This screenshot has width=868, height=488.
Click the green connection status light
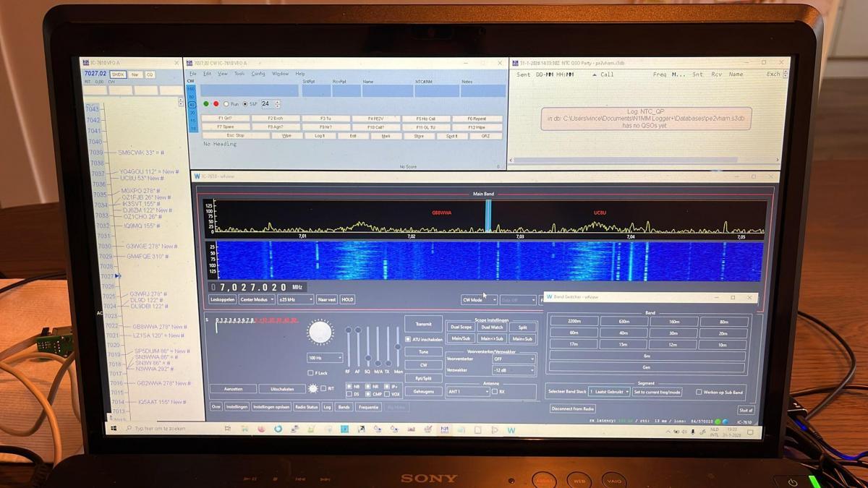pyautogui.click(x=718, y=421)
